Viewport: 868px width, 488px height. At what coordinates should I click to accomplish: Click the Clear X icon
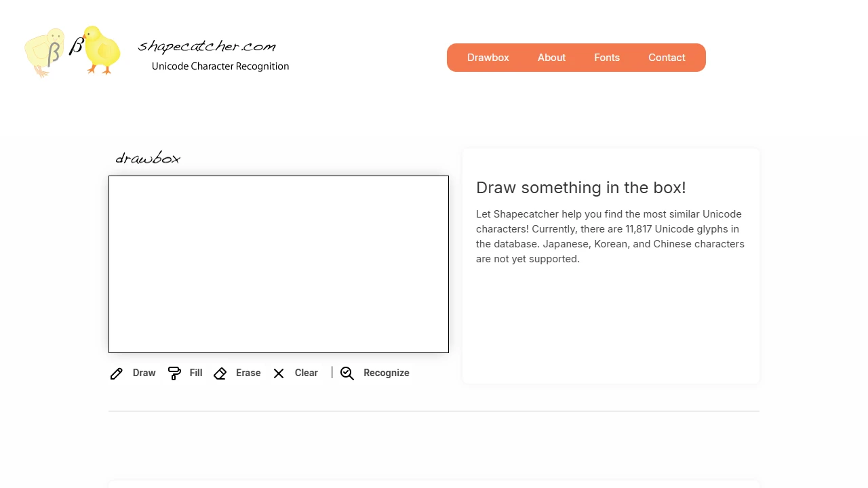click(278, 373)
